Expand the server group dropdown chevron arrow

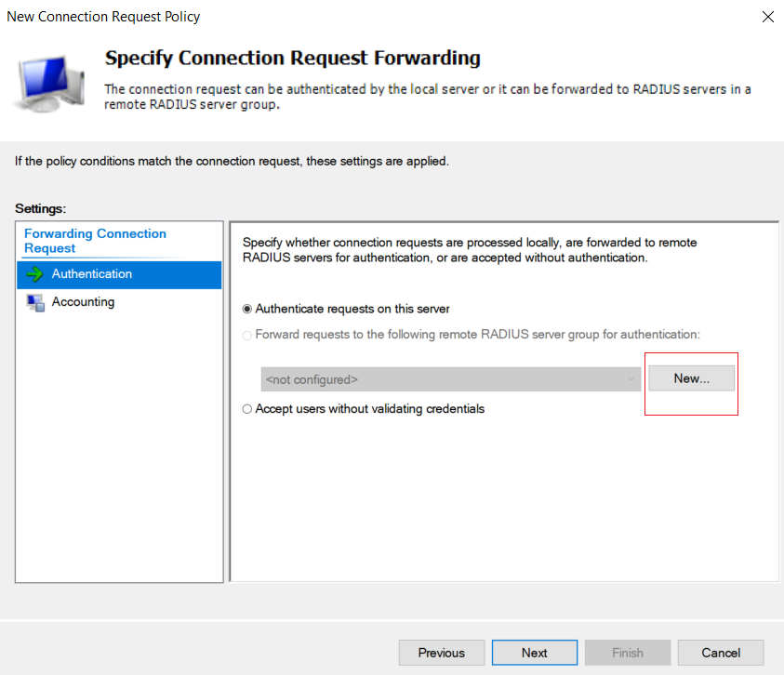[631, 379]
